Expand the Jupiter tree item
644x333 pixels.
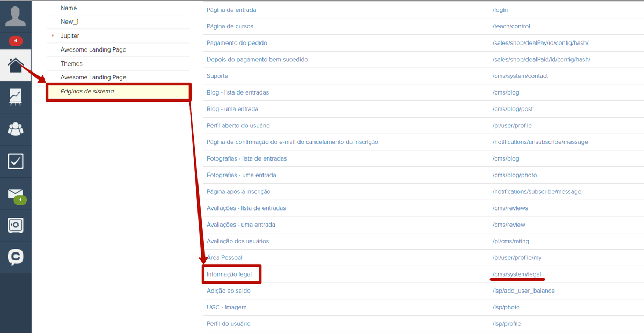[x=53, y=35]
